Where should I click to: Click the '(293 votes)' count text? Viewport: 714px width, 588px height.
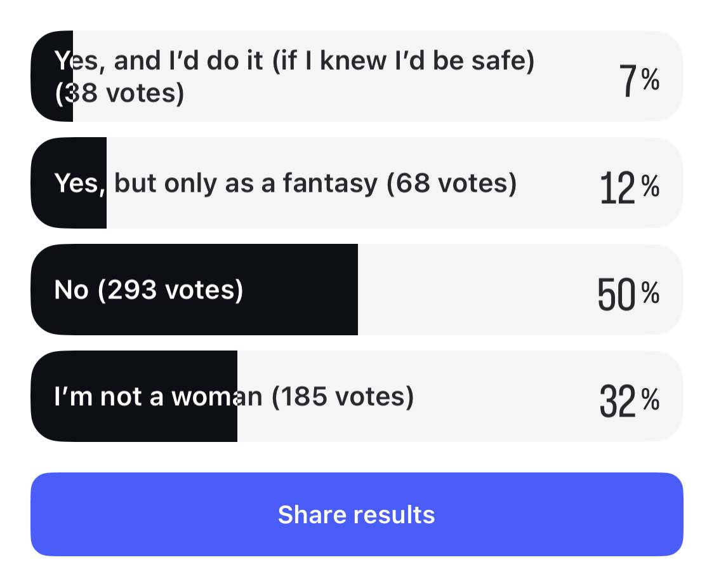tap(170, 290)
